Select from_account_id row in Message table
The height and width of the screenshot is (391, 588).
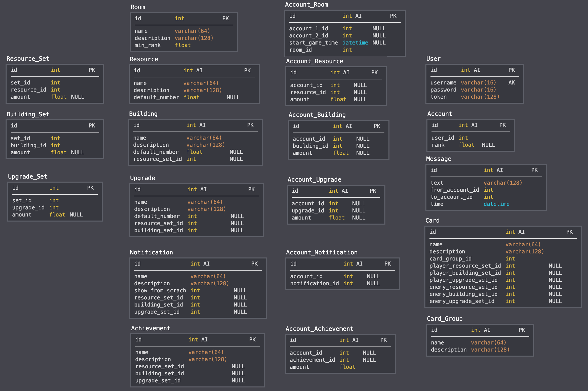455,190
